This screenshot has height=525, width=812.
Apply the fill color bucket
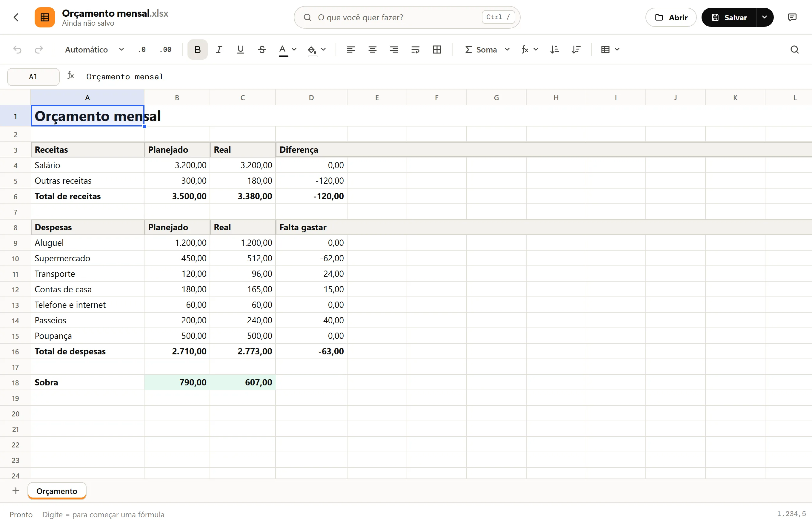312,50
